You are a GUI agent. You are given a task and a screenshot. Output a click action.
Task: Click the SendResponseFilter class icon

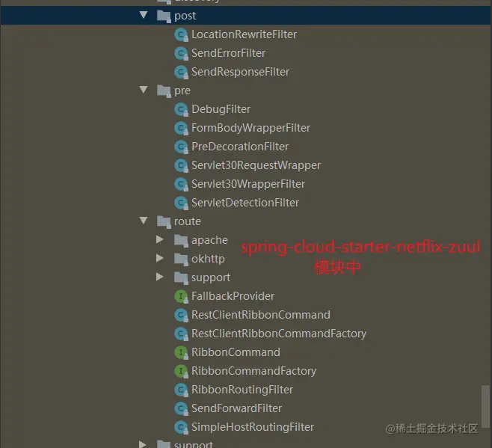click(182, 72)
